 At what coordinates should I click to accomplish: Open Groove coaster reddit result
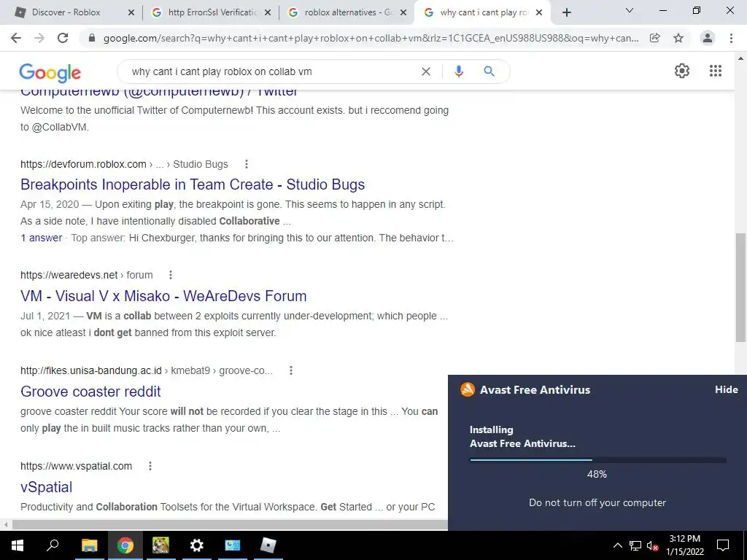click(x=90, y=392)
